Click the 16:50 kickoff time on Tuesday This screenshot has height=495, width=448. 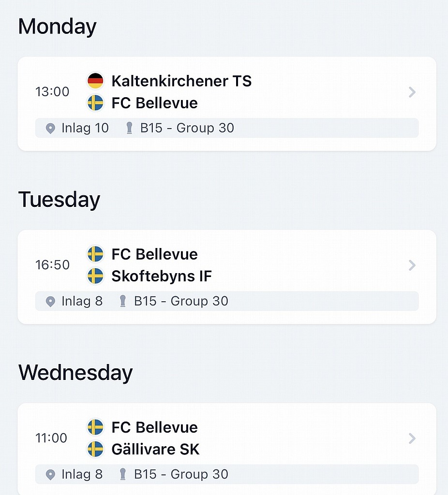pos(52,265)
